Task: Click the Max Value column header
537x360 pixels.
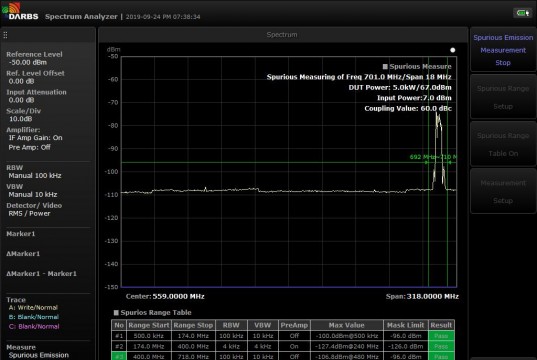Action: click(347, 325)
